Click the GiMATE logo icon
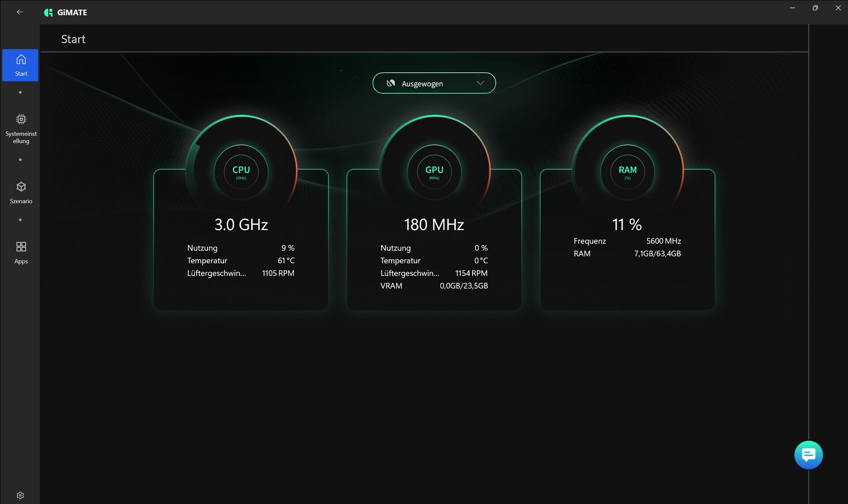Image resolution: width=848 pixels, height=504 pixels. tap(48, 12)
